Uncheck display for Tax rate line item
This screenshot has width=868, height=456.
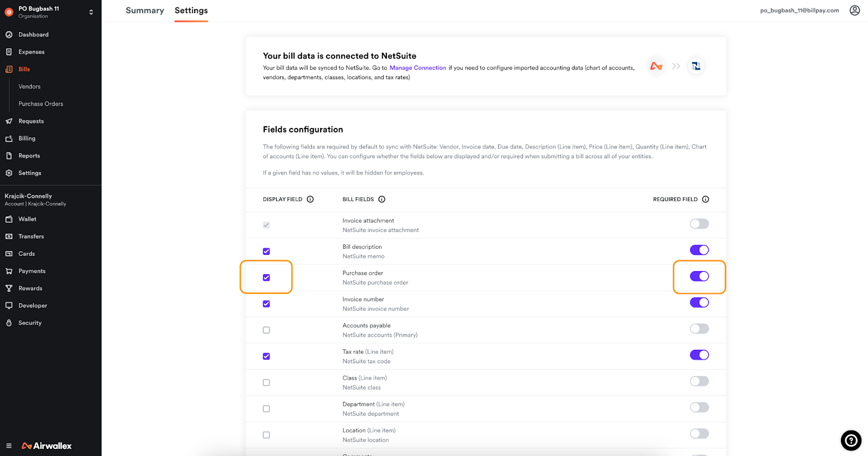266,357
